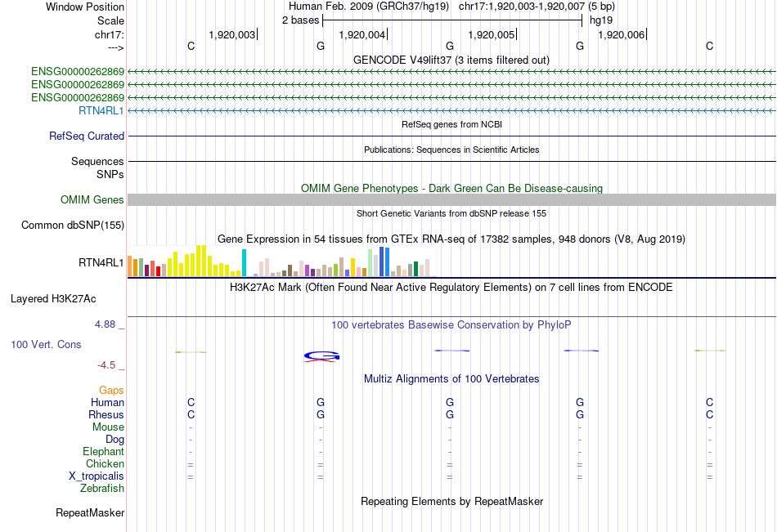Click the H3K27Ac Mark track title
This screenshot has width=777, height=532.
click(x=451, y=288)
